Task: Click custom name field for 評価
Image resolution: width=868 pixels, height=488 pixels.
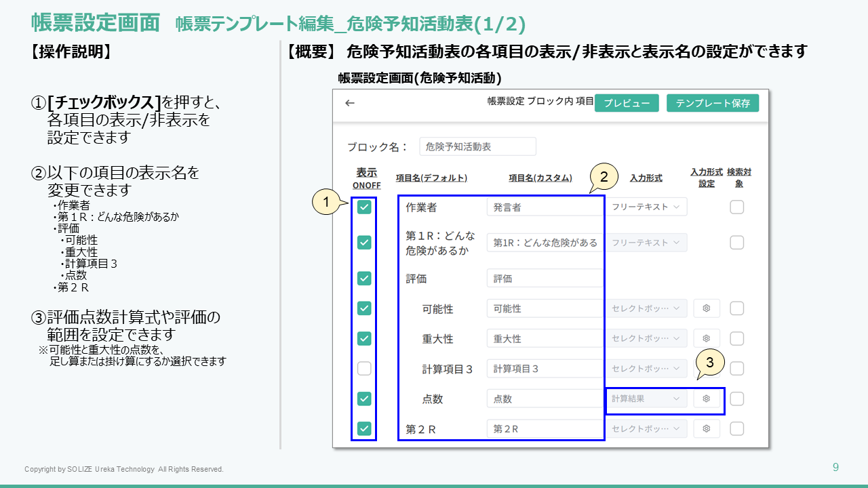Action: tap(544, 279)
